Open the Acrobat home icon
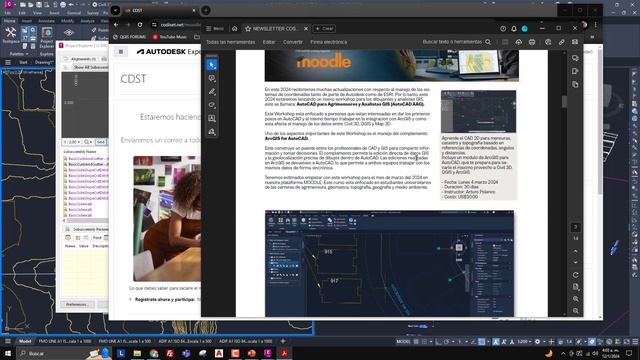 tap(234, 29)
